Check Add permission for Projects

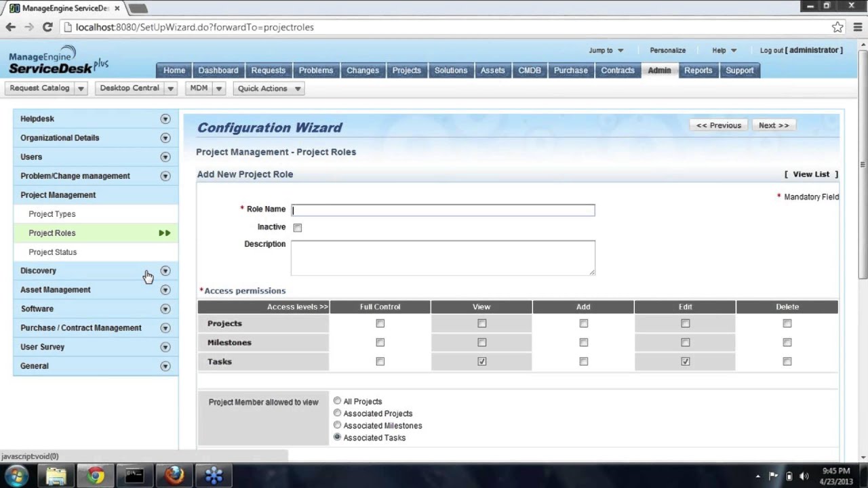click(584, 323)
